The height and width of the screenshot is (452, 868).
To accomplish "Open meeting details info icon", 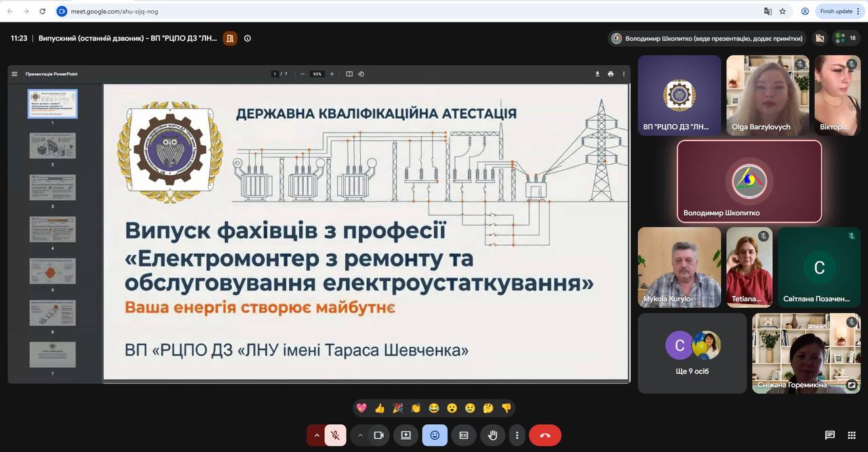I will coord(248,39).
